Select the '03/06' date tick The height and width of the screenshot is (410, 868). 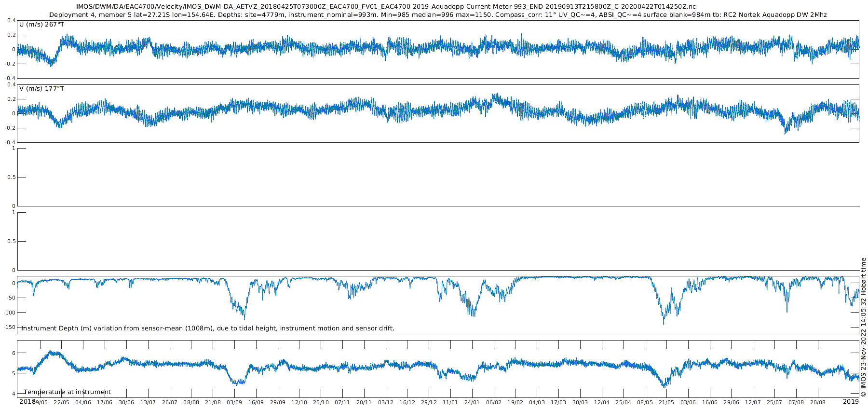coord(688,402)
